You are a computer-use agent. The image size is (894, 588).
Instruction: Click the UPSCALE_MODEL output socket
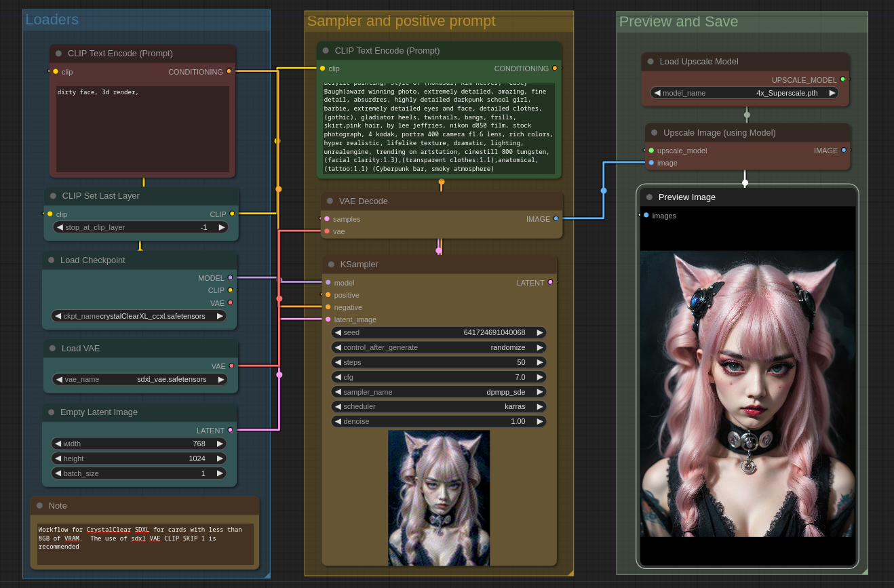843,79
